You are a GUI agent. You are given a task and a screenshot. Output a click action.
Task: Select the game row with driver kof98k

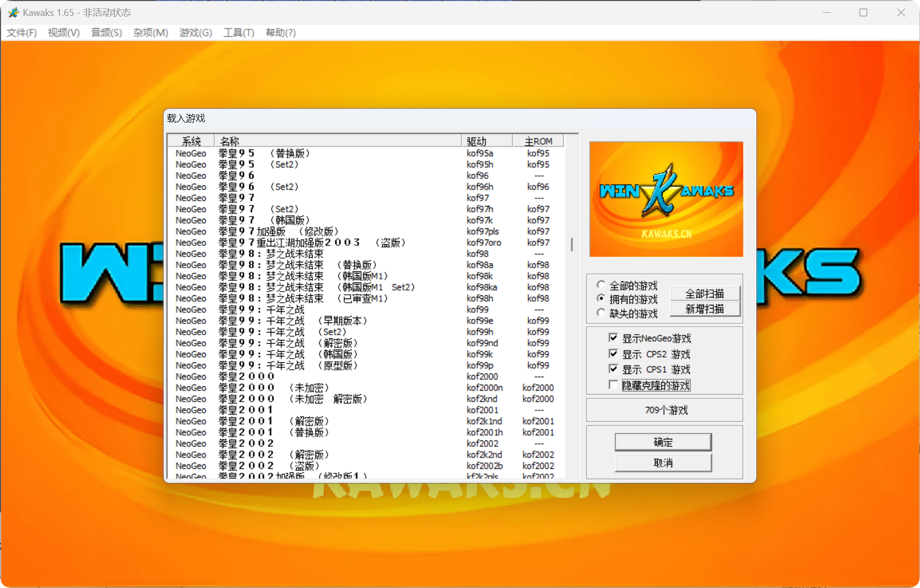tap(366, 276)
